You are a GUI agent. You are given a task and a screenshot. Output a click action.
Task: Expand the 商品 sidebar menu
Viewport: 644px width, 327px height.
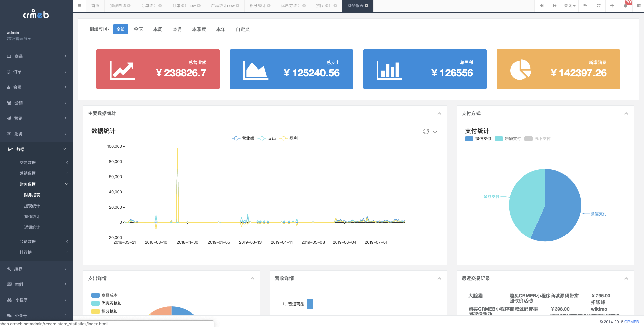coord(36,56)
